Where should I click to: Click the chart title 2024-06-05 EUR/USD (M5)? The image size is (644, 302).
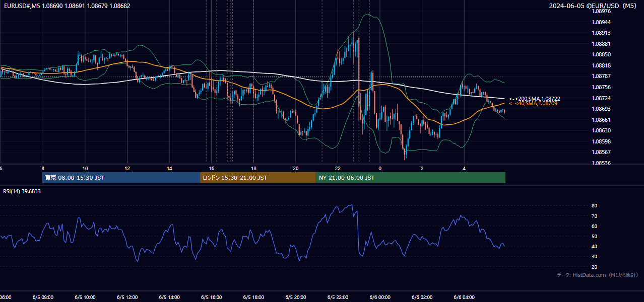(593, 6)
